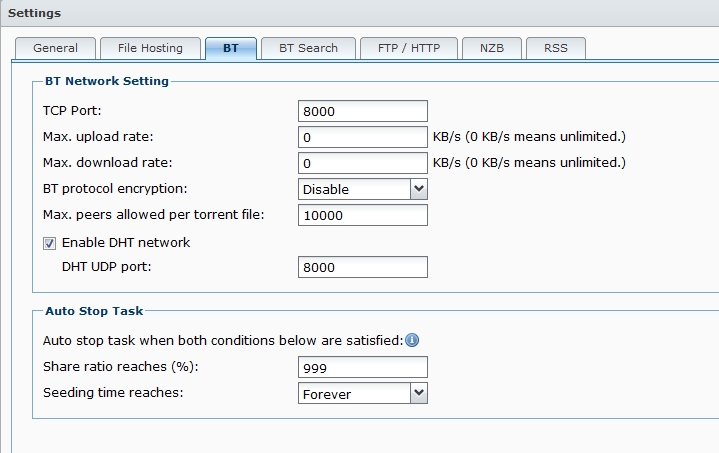Focus the Share ratio reaches field

pyautogui.click(x=362, y=368)
